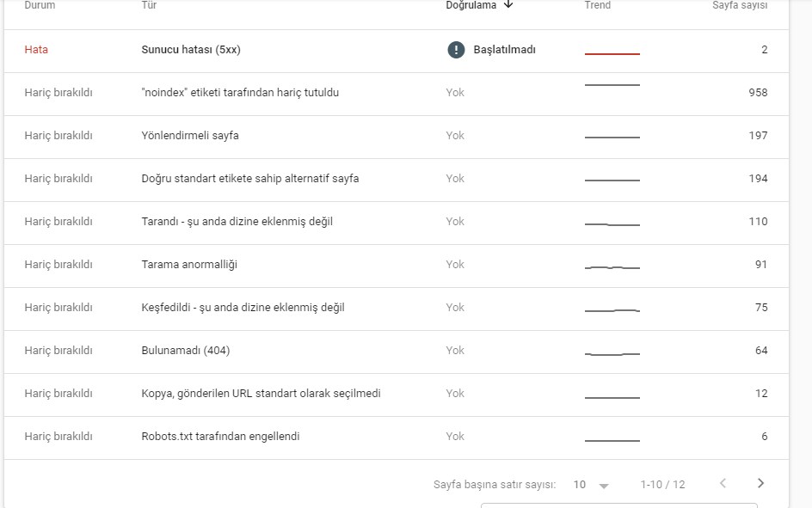Click the exclamation icon beside Başlatılmadı
This screenshot has width=812, height=508.
click(456, 50)
